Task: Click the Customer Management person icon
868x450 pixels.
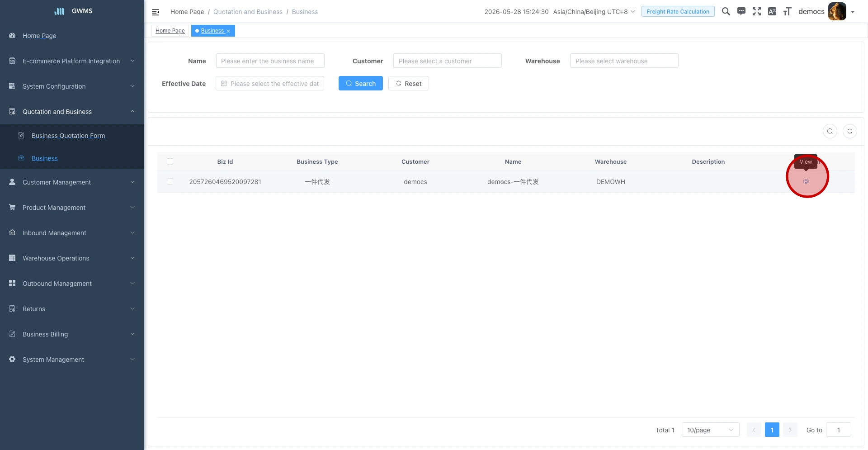Action: tap(12, 182)
